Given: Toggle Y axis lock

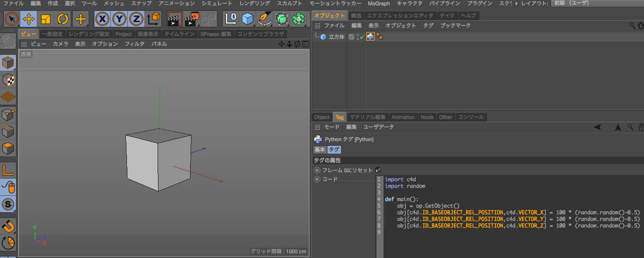Looking at the screenshot, I should coord(119,19).
